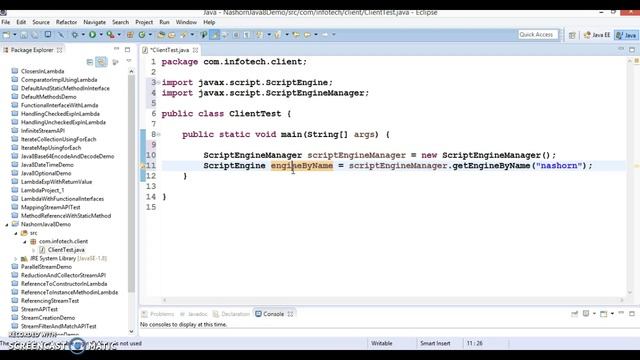Open the Refactor menu
This screenshot has height=360, width=640.
pyautogui.click(x=66, y=22)
